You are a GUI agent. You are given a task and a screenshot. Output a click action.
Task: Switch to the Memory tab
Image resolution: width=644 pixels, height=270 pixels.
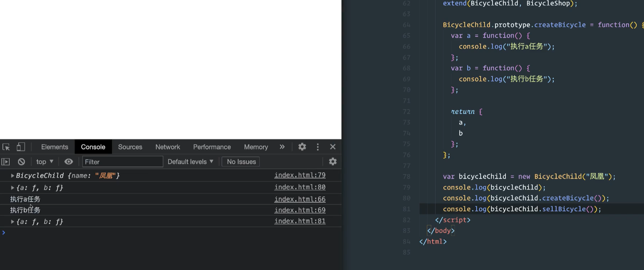[x=256, y=147]
